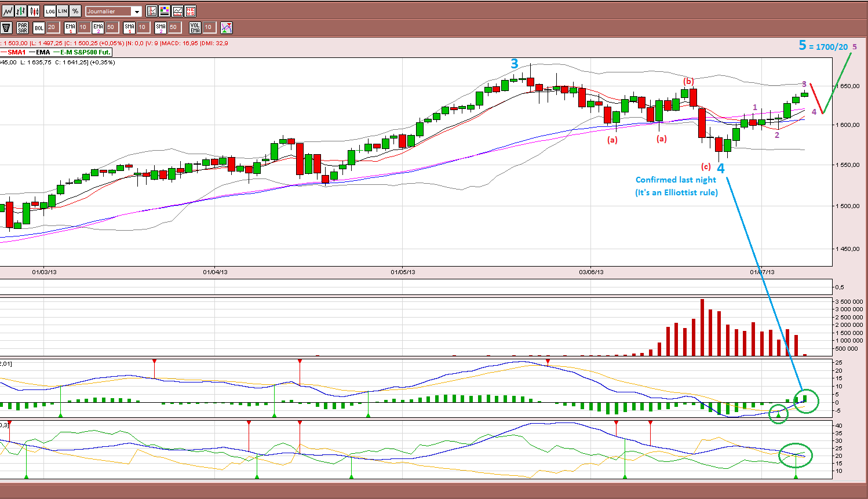Click the 1 650,00 price axis label
The height and width of the screenshot is (499, 868).
tap(847, 86)
